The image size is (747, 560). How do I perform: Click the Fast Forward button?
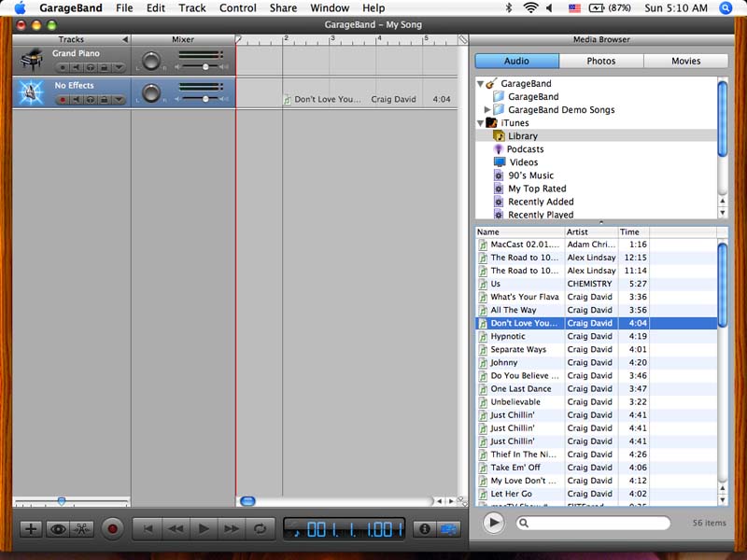(x=232, y=529)
